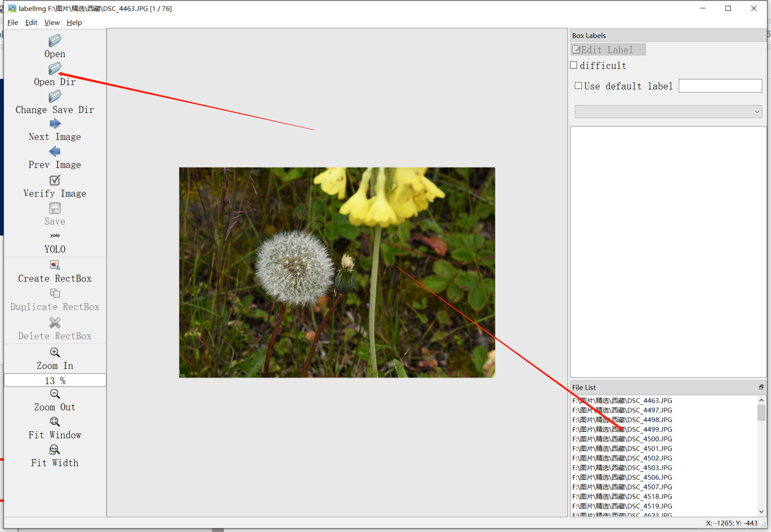Click the zoom percentage spin box

coord(55,380)
